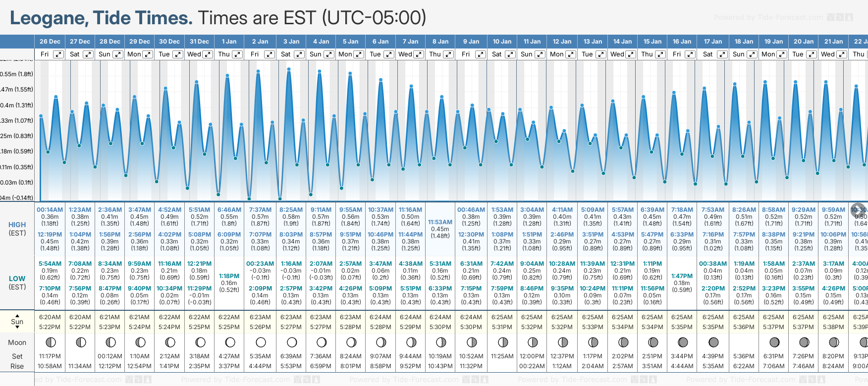Click the moon phase icon for 3 Jan
Viewport: 868px width, 386px height.
coord(292,342)
